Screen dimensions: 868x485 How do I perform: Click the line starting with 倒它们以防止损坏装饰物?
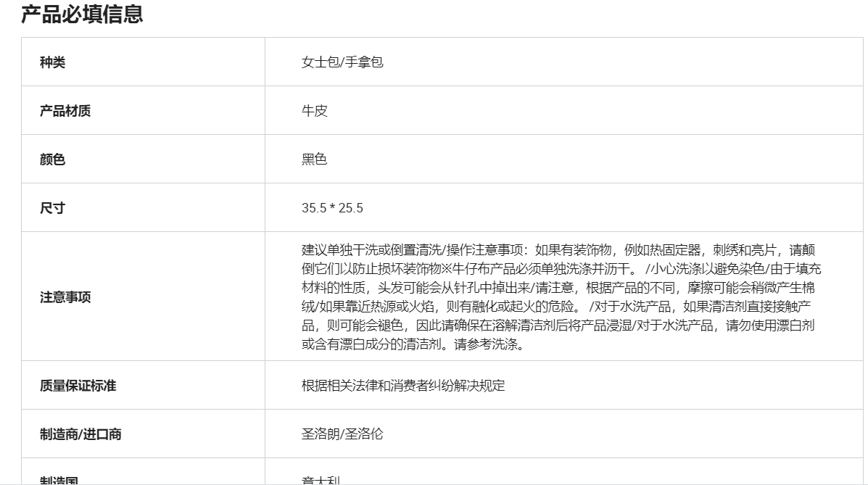pyautogui.click(x=561, y=269)
